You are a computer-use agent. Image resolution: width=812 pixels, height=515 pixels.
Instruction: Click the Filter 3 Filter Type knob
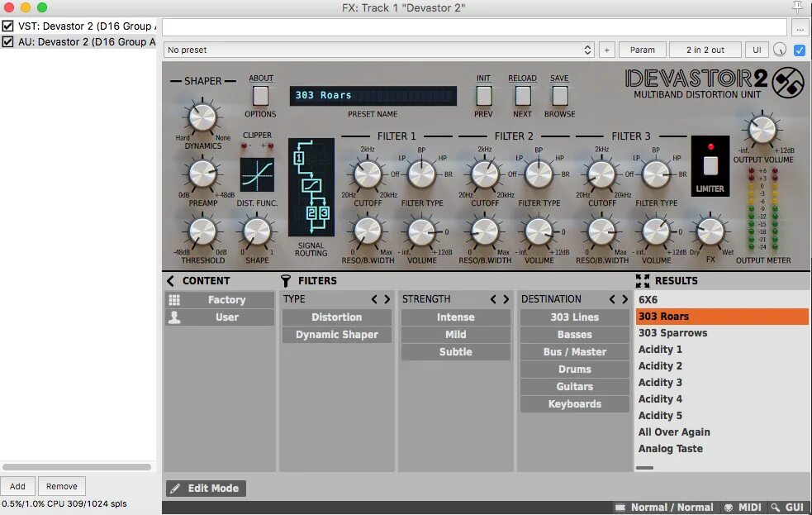tap(656, 174)
